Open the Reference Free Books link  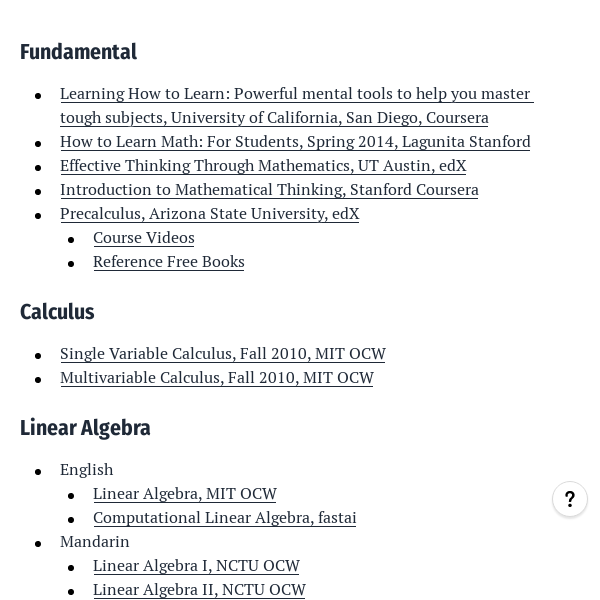click(x=169, y=262)
